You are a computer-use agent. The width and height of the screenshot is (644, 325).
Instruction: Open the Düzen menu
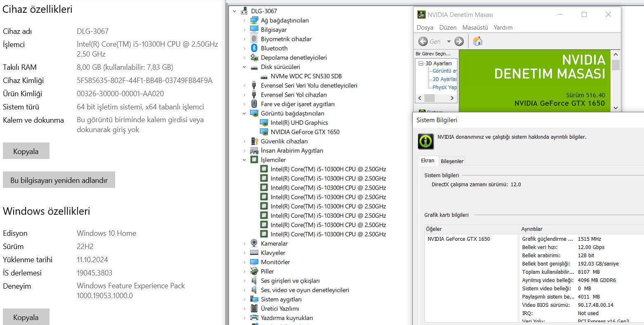[x=448, y=28]
